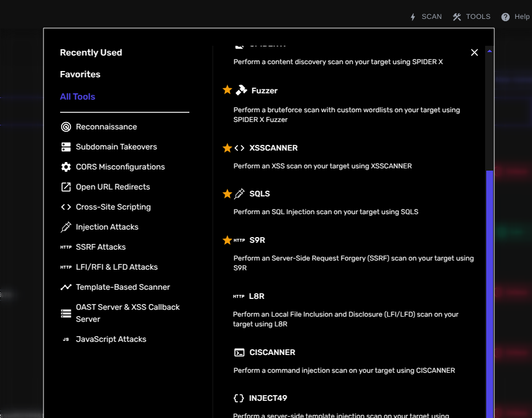Click the CISCANNER terminal icon
The width and height of the screenshot is (532, 418).
(240, 352)
